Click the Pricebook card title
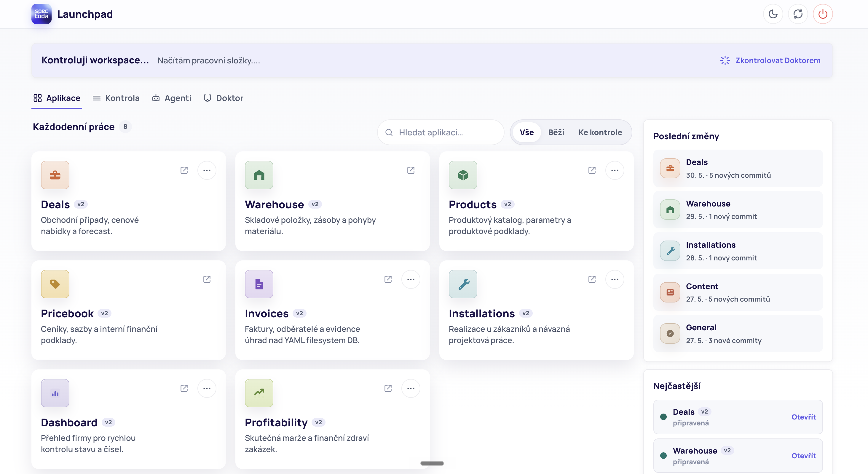The image size is (868, 474). pyautogui.click(x=67, y=314)
